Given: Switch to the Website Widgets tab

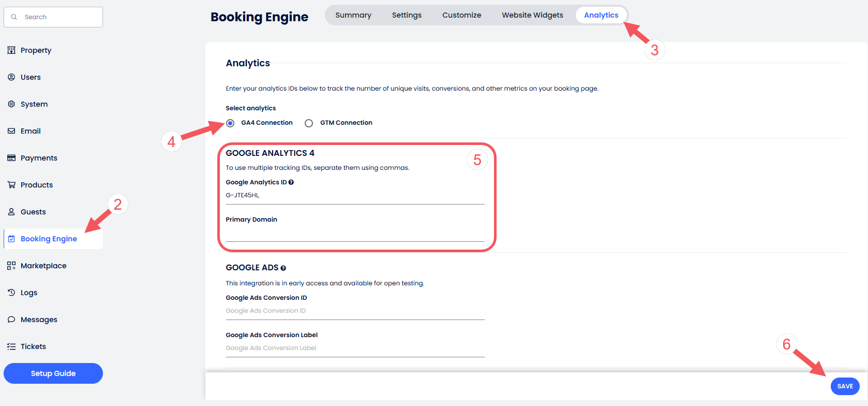Looking at the screenshot, I should pos(532,15).
